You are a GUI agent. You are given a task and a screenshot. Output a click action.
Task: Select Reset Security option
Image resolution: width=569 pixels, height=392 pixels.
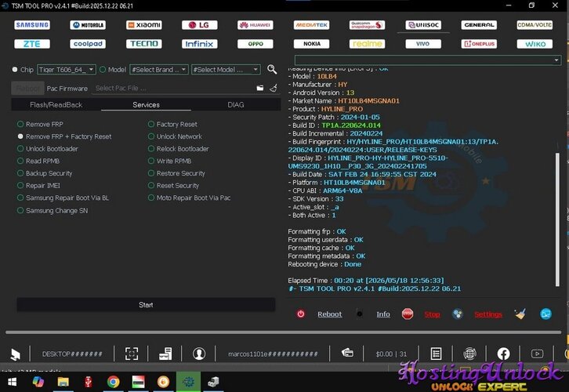click(174, 186)
